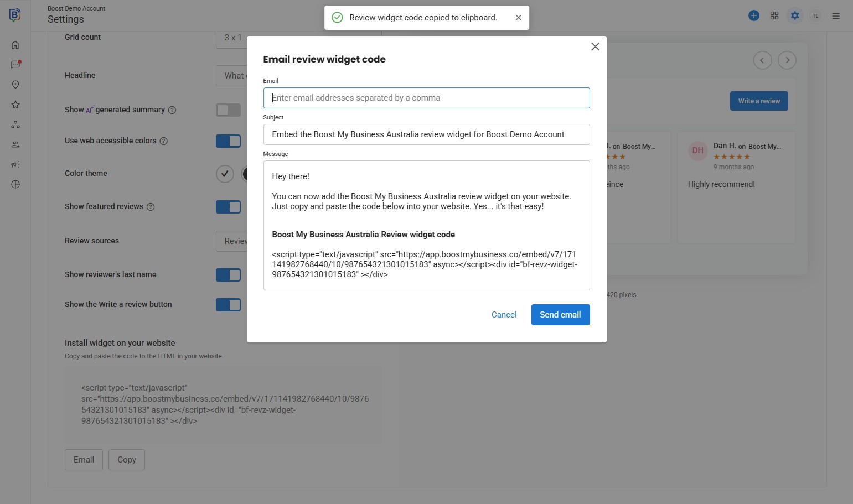Open the hamburger menu in top right
The width and height of the screenshot is (853, 504).
click(x=836, y=16)
